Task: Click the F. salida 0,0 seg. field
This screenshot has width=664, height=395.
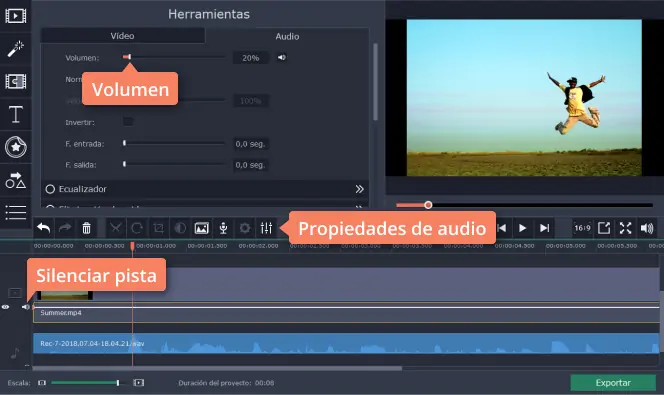Action: 251,165
